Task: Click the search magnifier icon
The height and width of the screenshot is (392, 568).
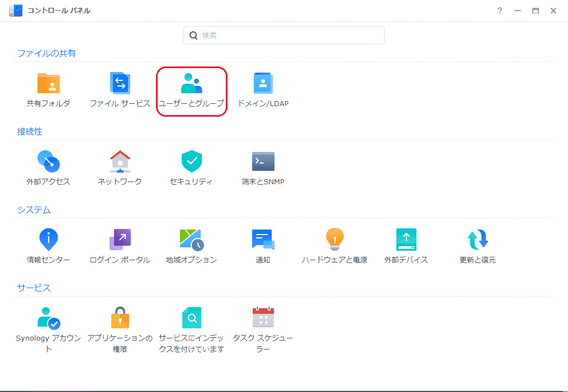Action: pyautogui.click(x=193, y=35)
